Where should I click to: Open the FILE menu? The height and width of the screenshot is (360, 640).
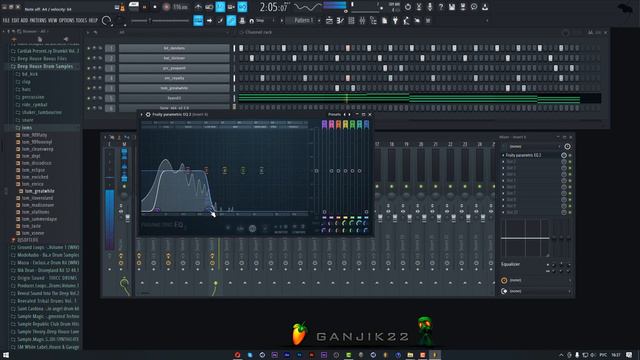pos(6,20)
